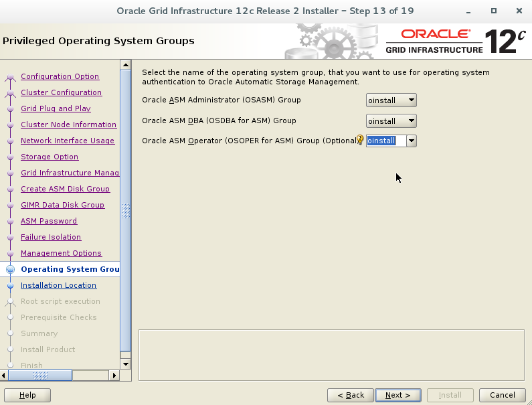Image resolution: width=532 pixels, height=405 pixels.
Task: Open the OSASM Administrator group dropdown
Action: click(391, 100)
